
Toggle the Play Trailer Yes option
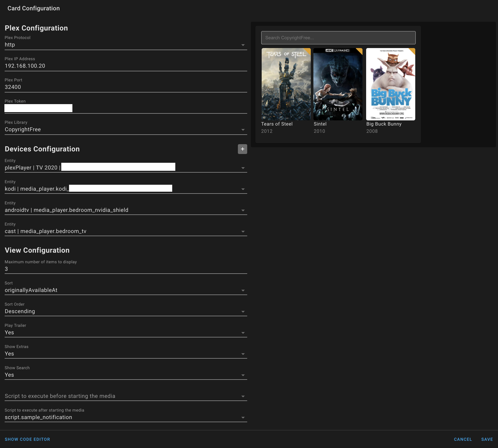[x=126, y=333]
